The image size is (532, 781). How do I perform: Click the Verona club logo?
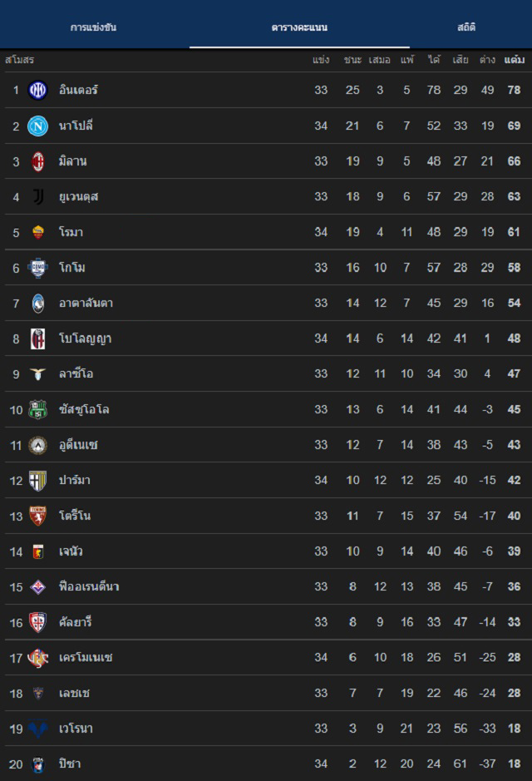38,729
